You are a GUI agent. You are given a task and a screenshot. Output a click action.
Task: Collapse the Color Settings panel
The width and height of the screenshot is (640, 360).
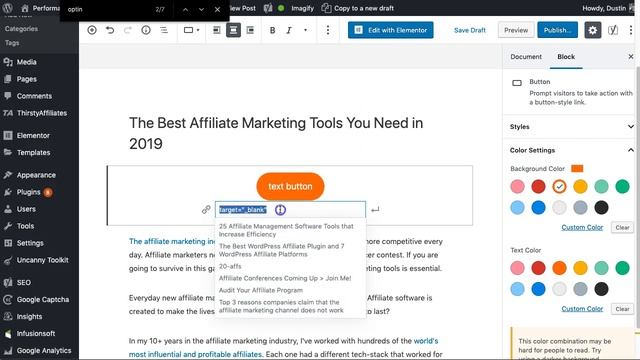(571, 150)
